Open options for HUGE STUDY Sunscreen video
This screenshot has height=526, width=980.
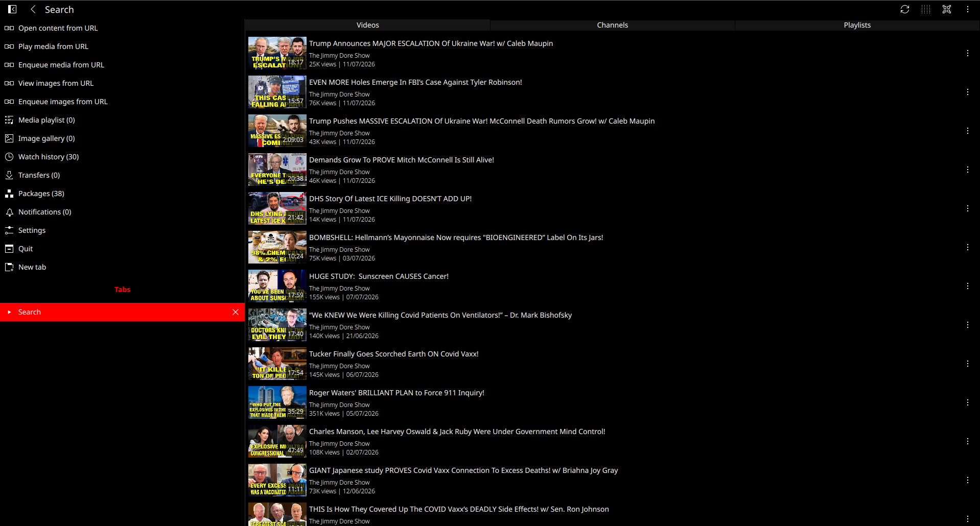pyautogui.click(x=968, y=286)
